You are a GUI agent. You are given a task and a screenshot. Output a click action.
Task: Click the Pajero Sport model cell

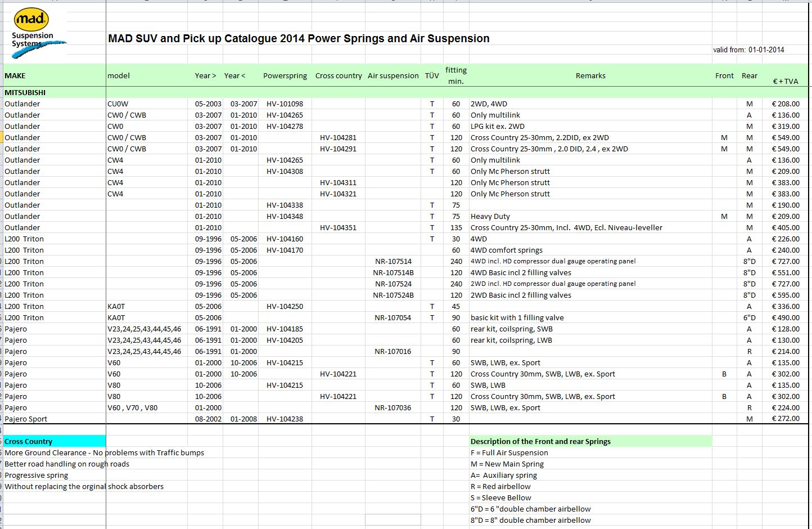26,419
